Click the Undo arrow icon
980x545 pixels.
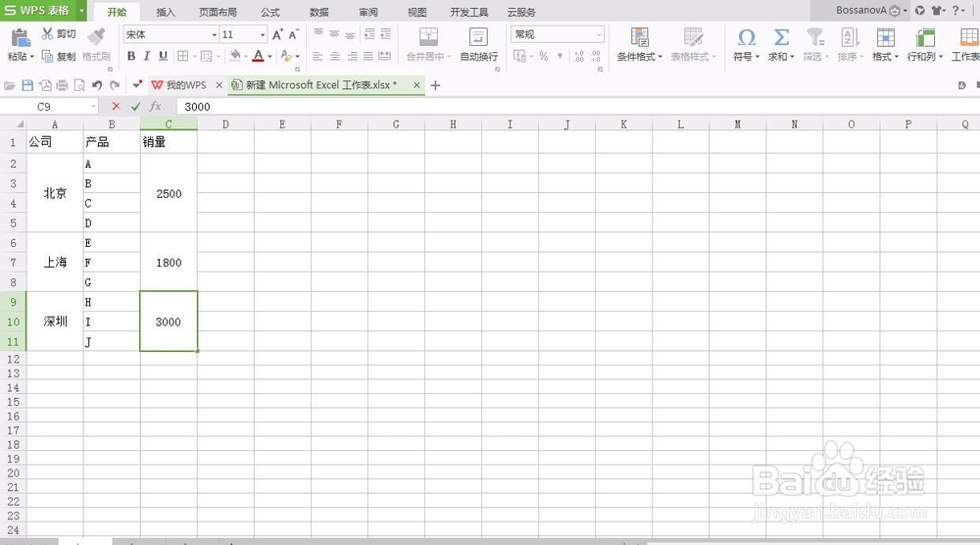(x=97, y=85)
